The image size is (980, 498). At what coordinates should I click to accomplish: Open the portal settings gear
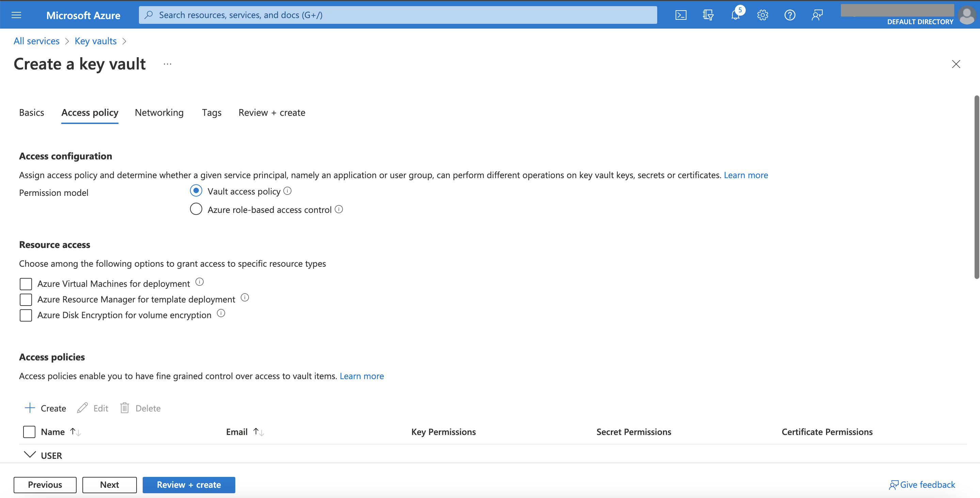point(762,15)
